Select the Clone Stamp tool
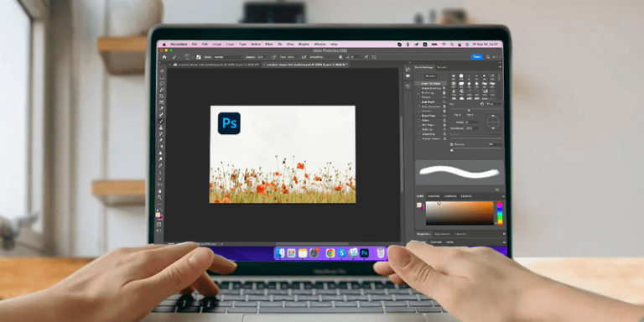Screen dimensions: 644x322 (162, 127)
